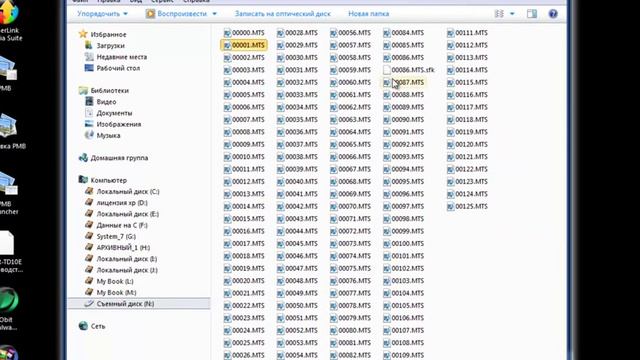This screenshot has width=640, height=360.
Task: Select file 00098.MTS
Action: click(408, 219)
